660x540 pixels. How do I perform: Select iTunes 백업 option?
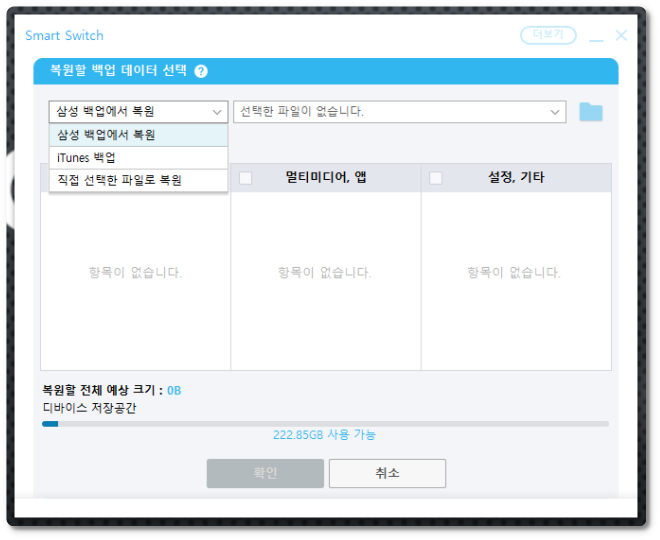click(138, 158)
